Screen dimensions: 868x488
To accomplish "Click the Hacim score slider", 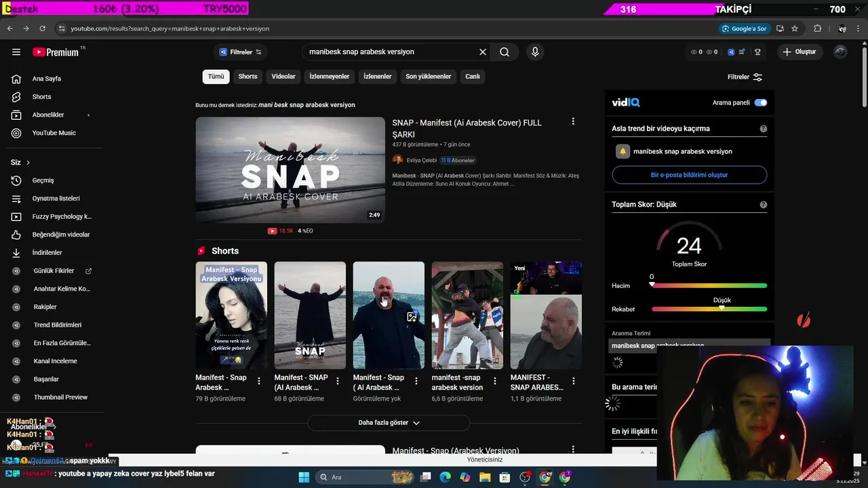I will 709,286.
